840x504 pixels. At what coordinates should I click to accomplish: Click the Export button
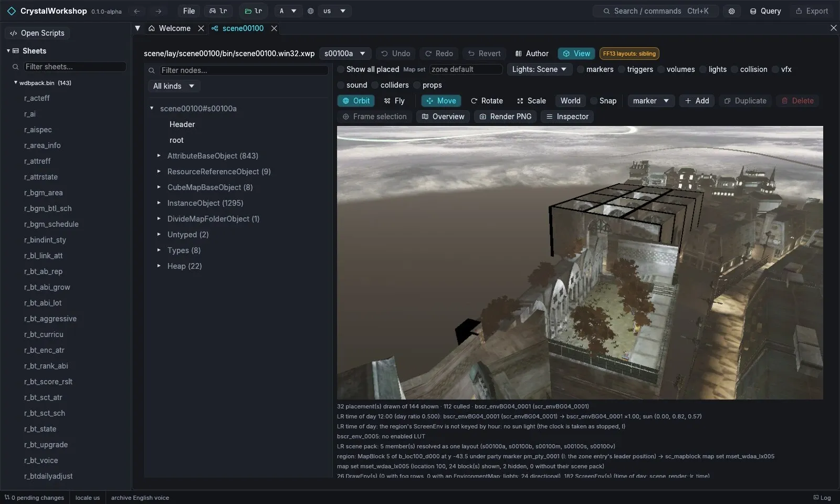click(812, 11)
